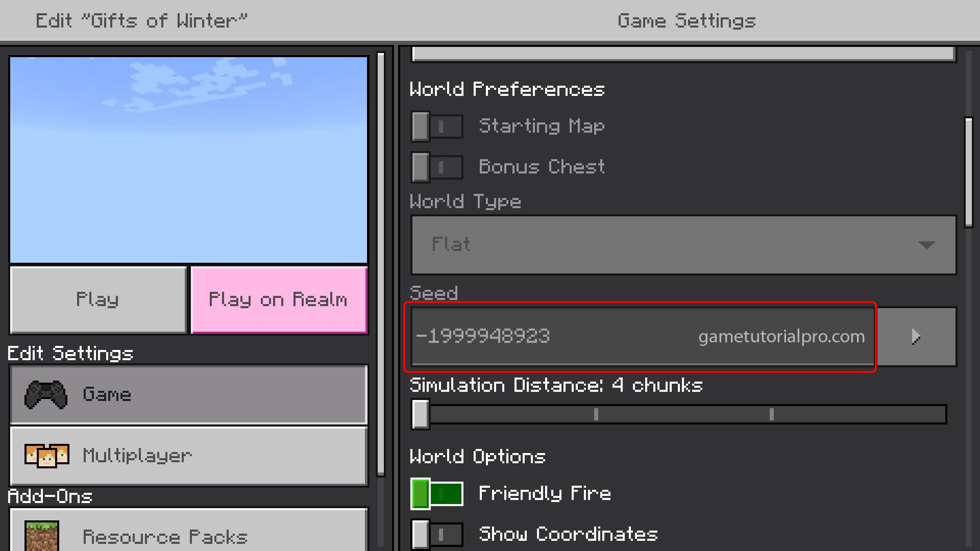This screenshot has height=551, width=980.
Task: Click the Play on Realm button icon
Action: pos(278,299)
